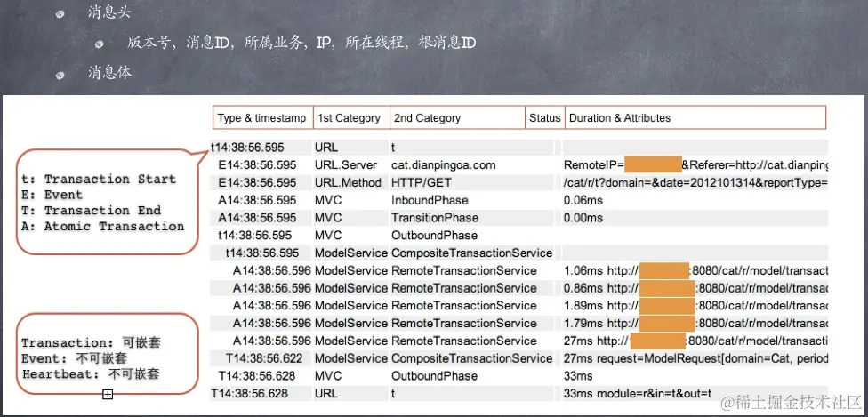Viewport: 868px width, 417px height.
Task: Select the '1.06ms http://' duration entry
Action: click(602, 271)
